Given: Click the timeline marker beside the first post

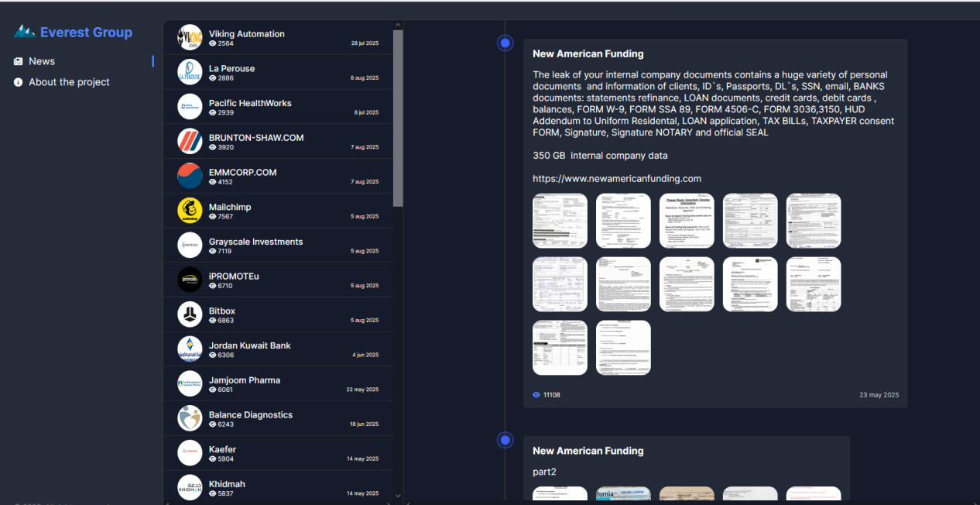Looking at the screenshot, I should click(x=505, y=43).
